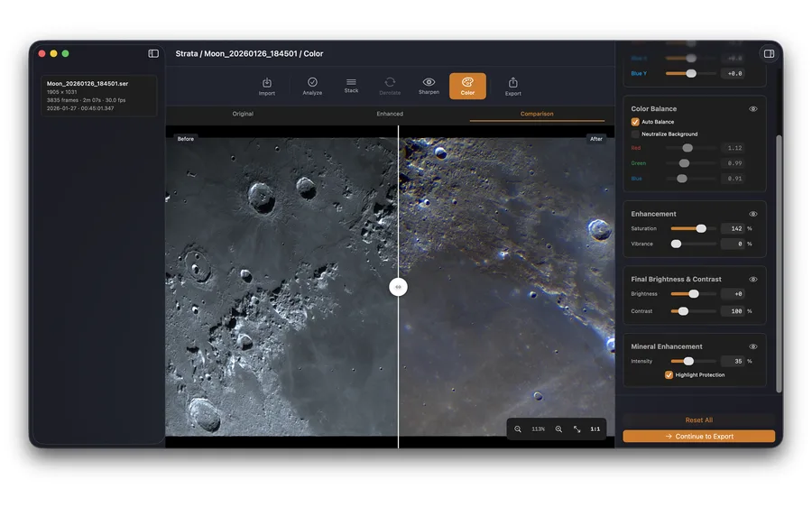Set zoom to 1:1
Image resolution: width=812 pixels, height=507 pixels.
(595, 429)
